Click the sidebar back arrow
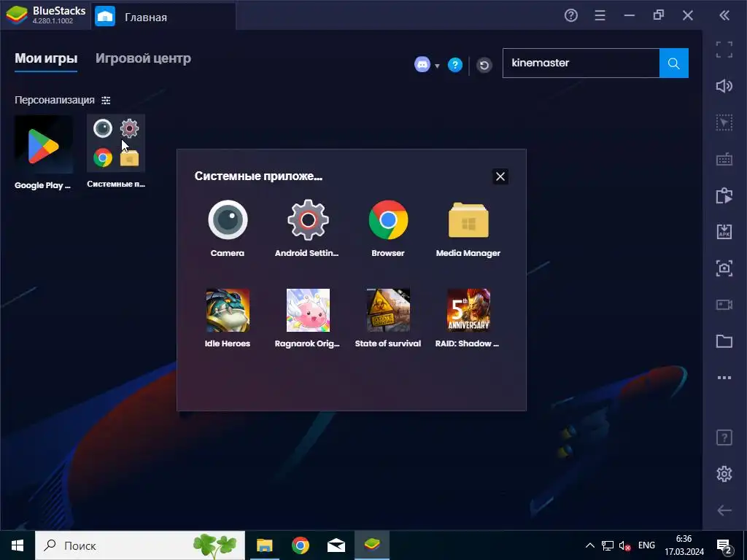This screenshot has width=747, height=560. 724,510
